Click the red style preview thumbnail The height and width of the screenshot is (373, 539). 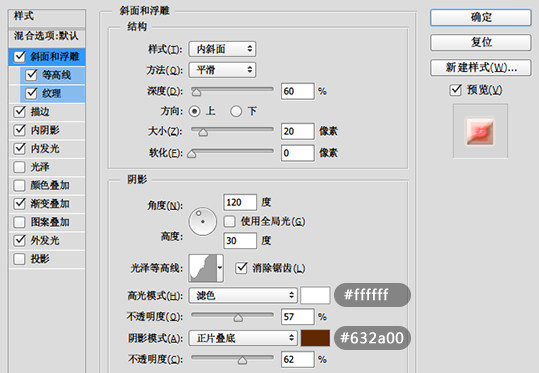pos(480,131)
